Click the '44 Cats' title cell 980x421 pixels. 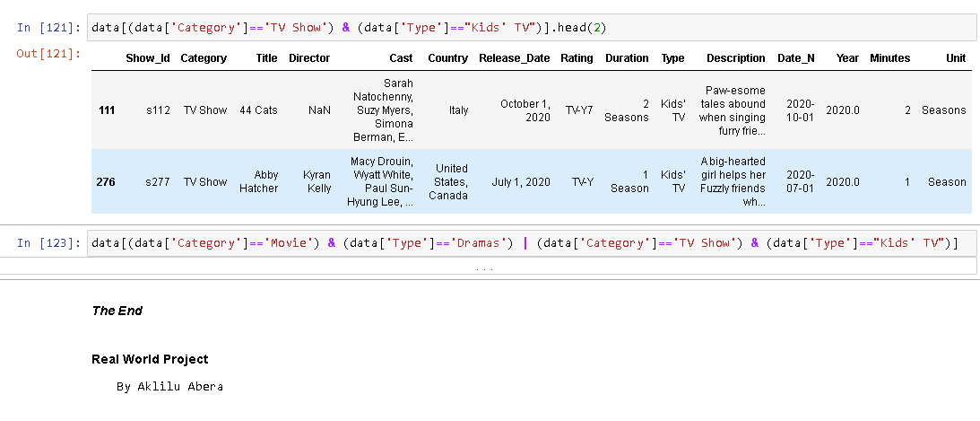coord(258,110)
